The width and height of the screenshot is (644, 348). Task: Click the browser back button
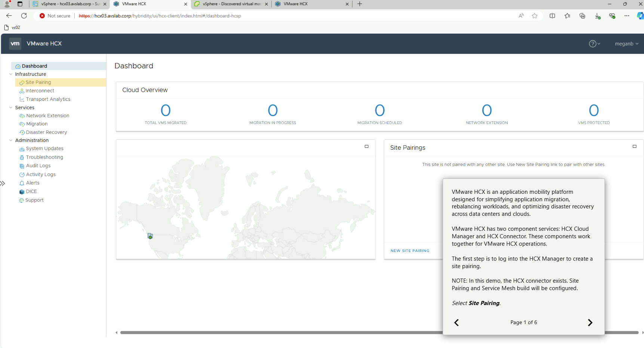pos(9,16)
